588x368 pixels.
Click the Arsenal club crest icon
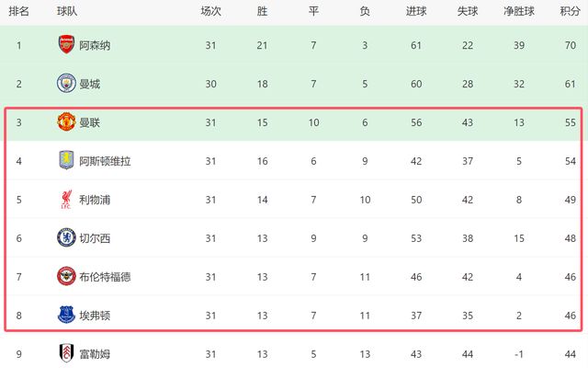coord(66,45)
